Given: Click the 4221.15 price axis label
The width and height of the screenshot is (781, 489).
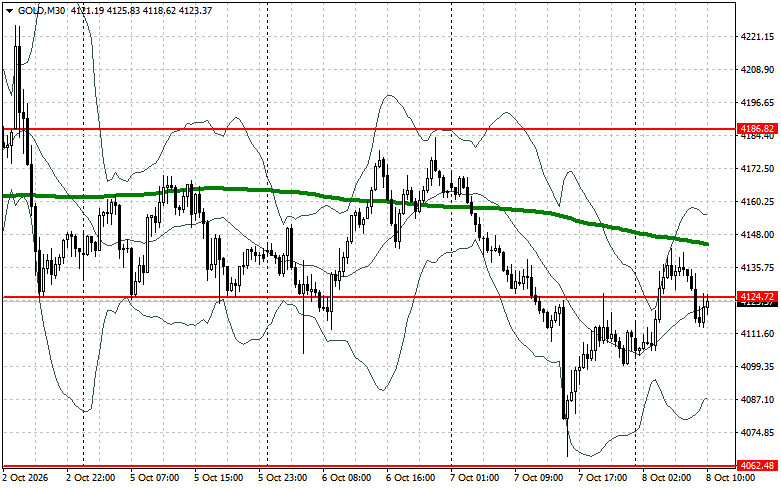Looking at the screenshot, I should pyautogui.click(x=758, y=37).
